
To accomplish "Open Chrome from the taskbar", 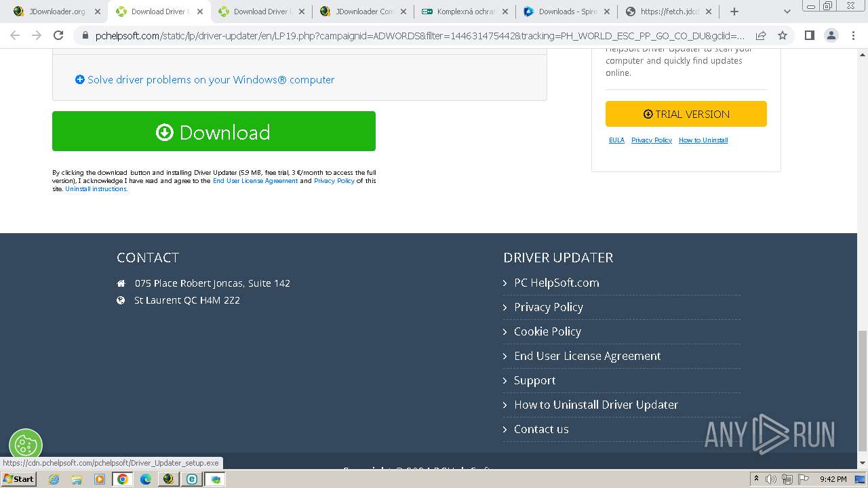I will point(123,479).
